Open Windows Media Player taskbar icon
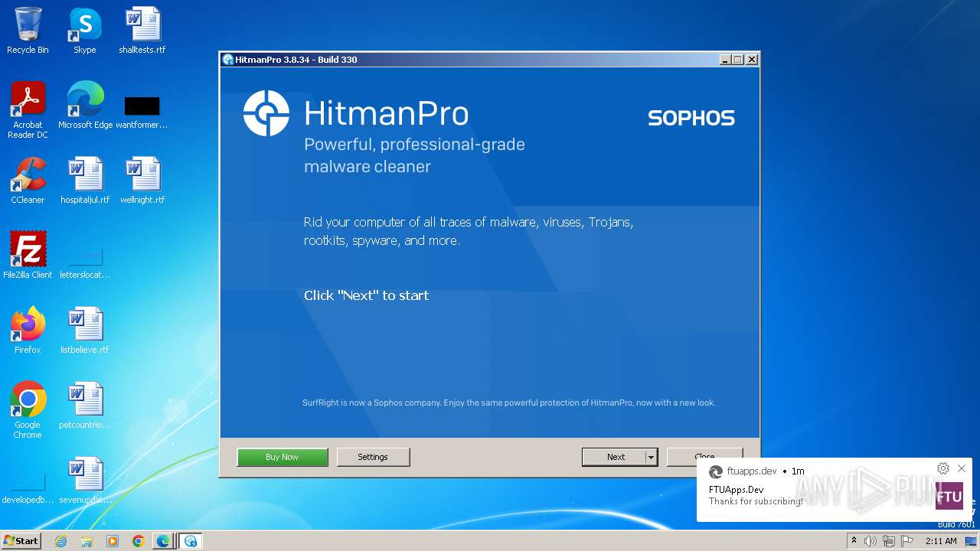The image size is (980, 551). pos(113,541)
